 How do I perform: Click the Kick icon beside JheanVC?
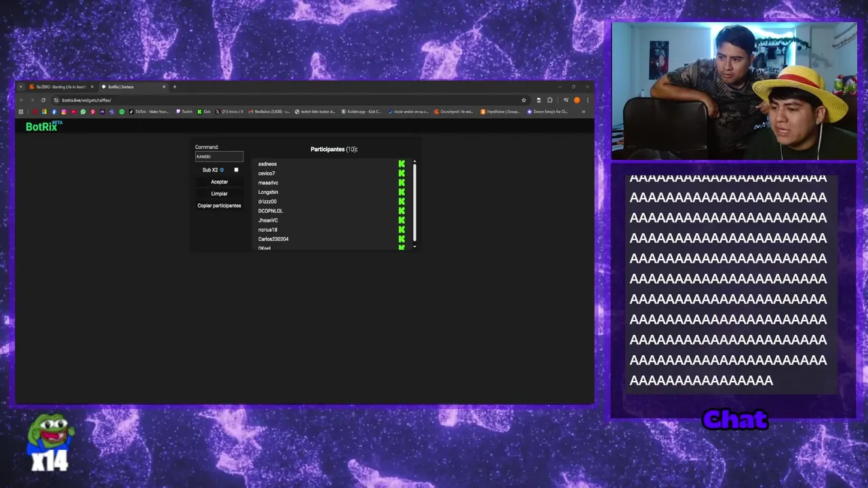pyautogui.click(x=401, y=220)
